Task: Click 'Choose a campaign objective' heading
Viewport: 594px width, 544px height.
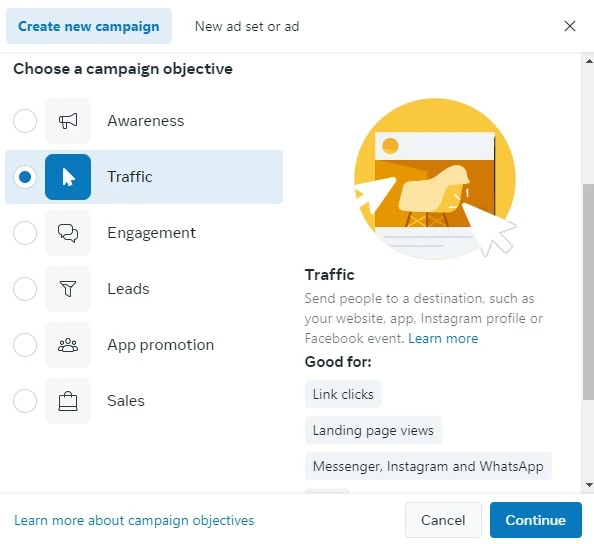Action: [123, 69]
